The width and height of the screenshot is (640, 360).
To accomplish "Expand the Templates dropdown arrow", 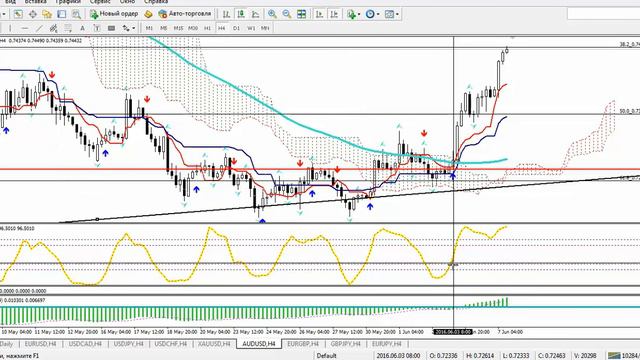I will (397, 14).
